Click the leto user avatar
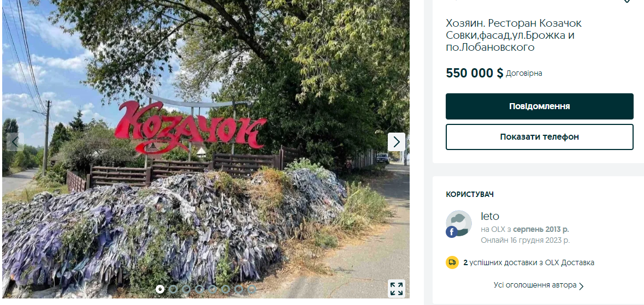This screenshot has height=305, width=644. pyautogui.click(x=459, y=223)
